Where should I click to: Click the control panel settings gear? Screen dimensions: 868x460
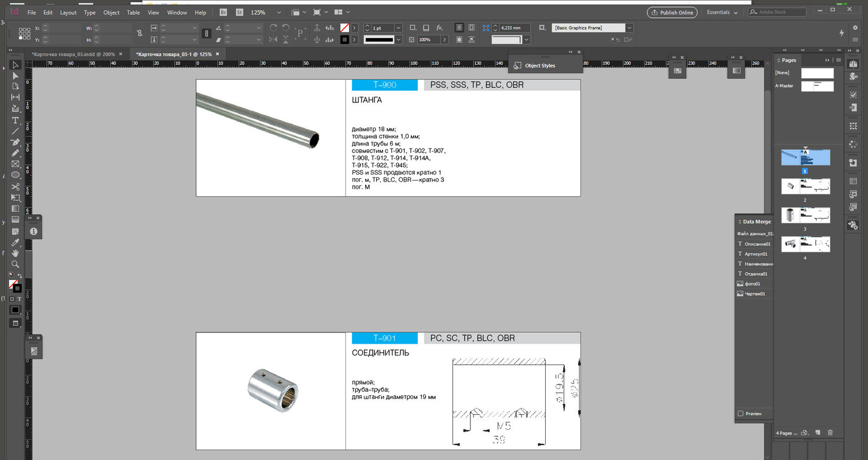click(x=855, y=28)
